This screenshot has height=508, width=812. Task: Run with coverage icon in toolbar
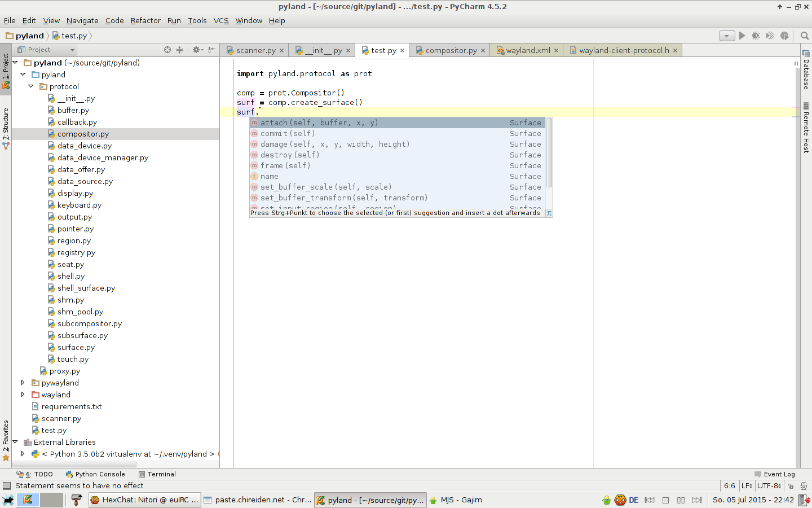coord(770,36)
